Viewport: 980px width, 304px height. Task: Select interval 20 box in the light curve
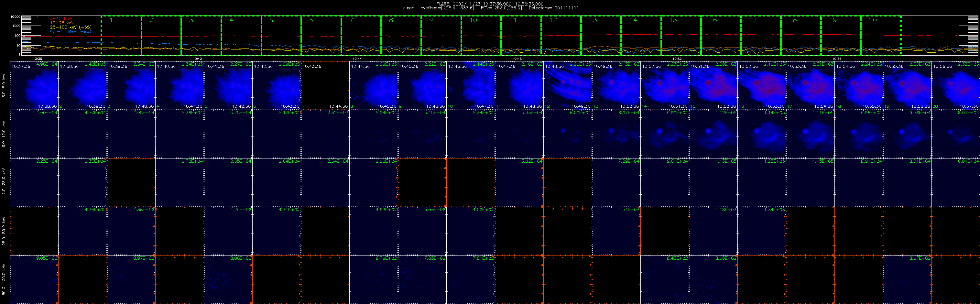click(x=880, y=35)
